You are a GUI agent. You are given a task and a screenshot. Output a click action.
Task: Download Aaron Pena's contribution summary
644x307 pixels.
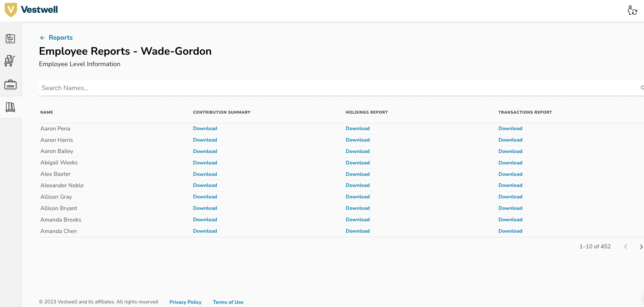coord(205,129)
